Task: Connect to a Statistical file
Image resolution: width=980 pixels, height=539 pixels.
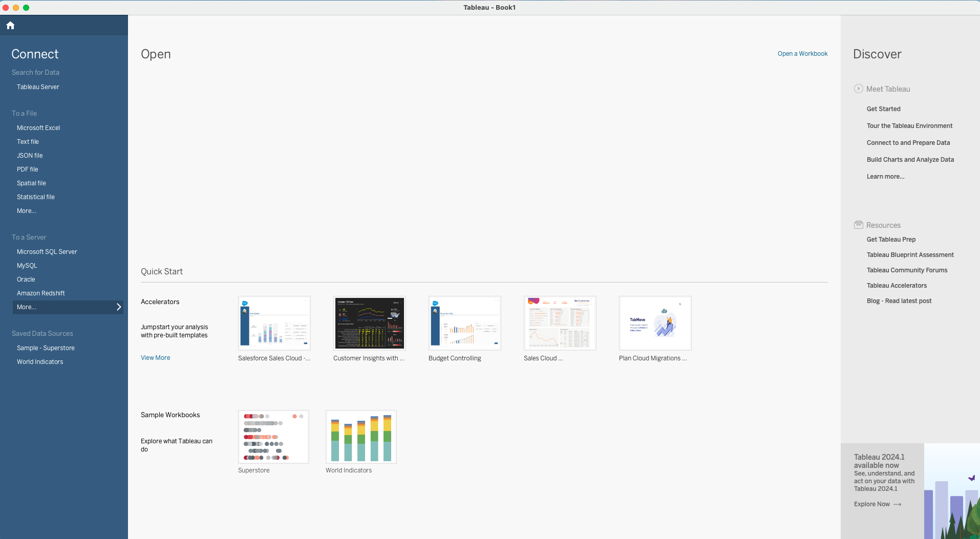Action: pyautogui.click(x=36, y=197)
